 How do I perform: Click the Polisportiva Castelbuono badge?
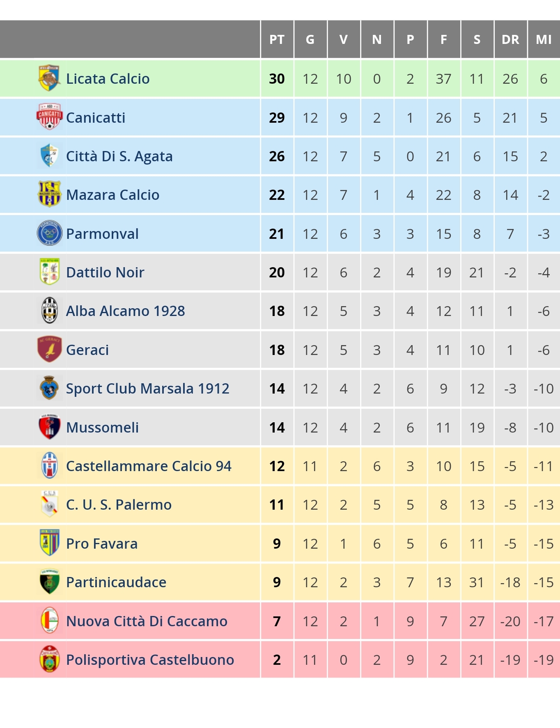[50, 659]
